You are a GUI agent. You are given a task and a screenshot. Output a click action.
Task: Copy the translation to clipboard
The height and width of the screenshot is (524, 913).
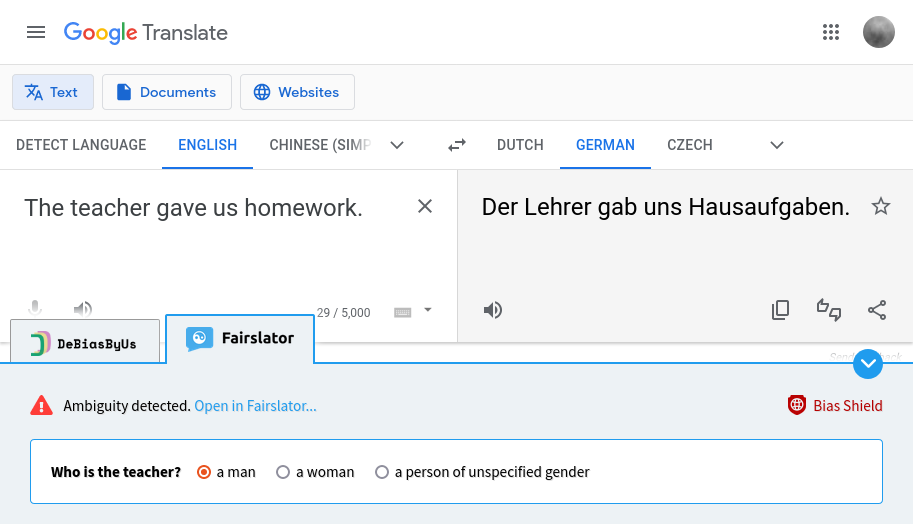(x=780, y=310)
